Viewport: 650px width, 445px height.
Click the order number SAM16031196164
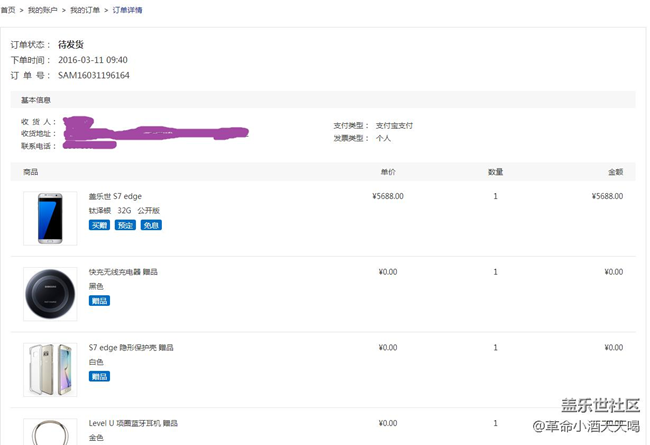coord(94,75)
